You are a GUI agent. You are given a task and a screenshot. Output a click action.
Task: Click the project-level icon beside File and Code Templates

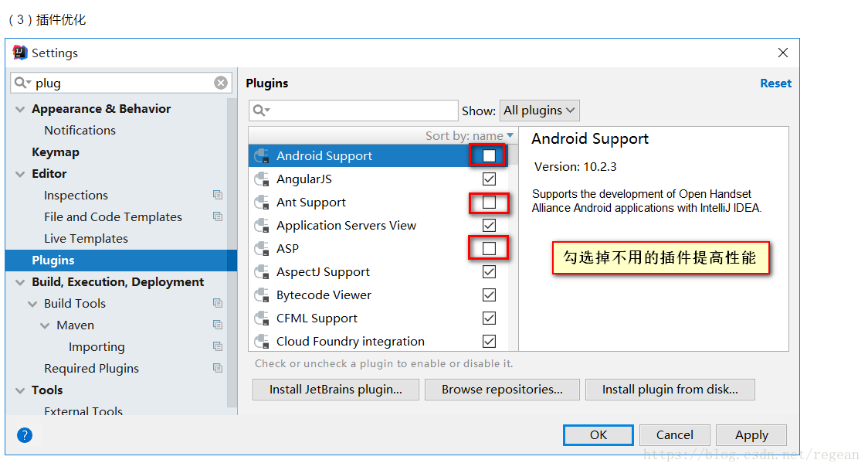(x=218, y=216)
